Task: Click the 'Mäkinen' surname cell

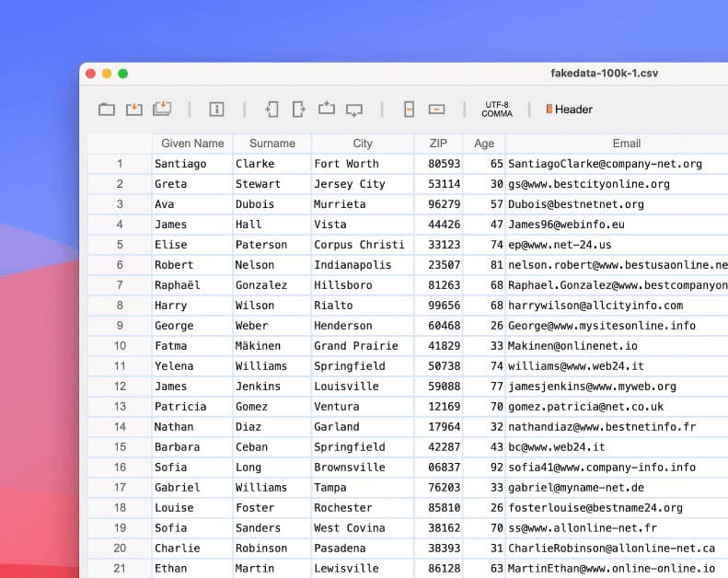Action: [272, 346]
